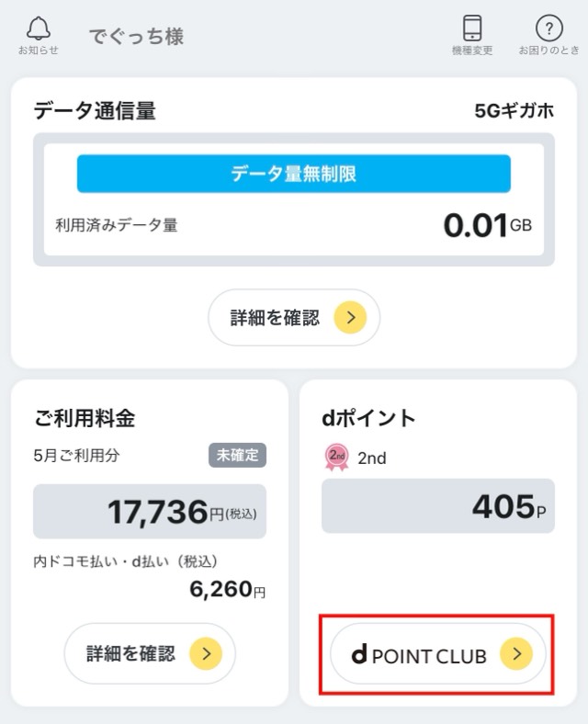
Task: Tap the 2nd rank ribbon badge
Action: pos(337,458)
